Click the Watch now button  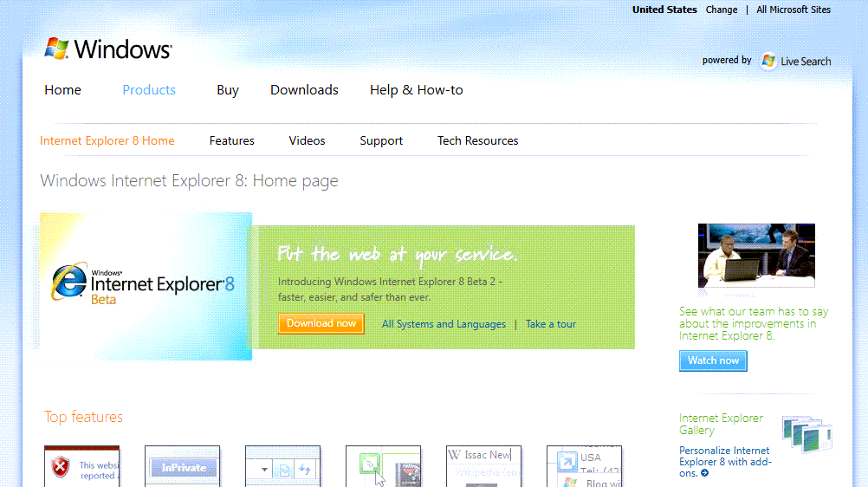tap(713, 360)
